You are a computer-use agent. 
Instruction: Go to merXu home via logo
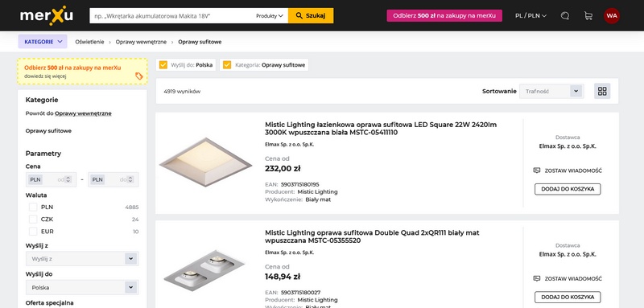[x=47, y=15]
